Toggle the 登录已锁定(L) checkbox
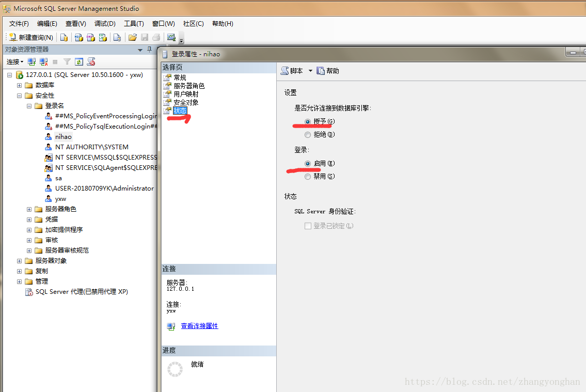 (308, 226)
